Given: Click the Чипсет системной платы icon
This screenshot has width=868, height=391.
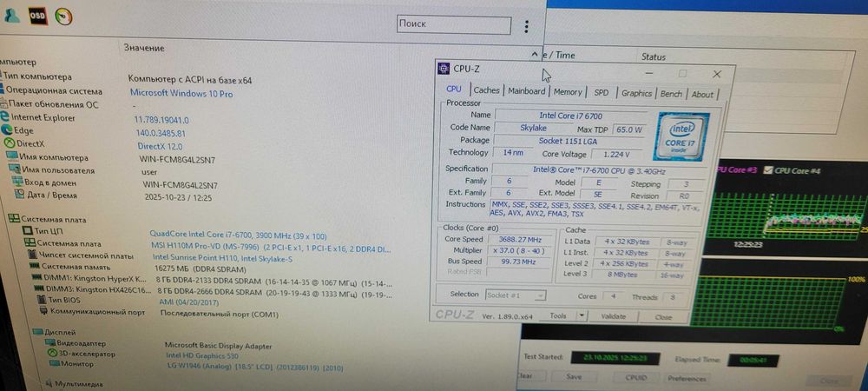Looking at the screenshot, I should click(33, 255).
